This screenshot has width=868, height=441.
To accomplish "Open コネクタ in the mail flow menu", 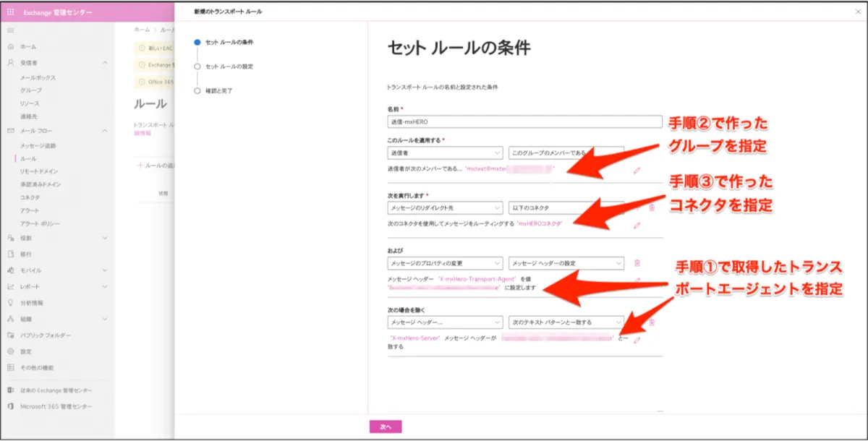I will 30,197.
